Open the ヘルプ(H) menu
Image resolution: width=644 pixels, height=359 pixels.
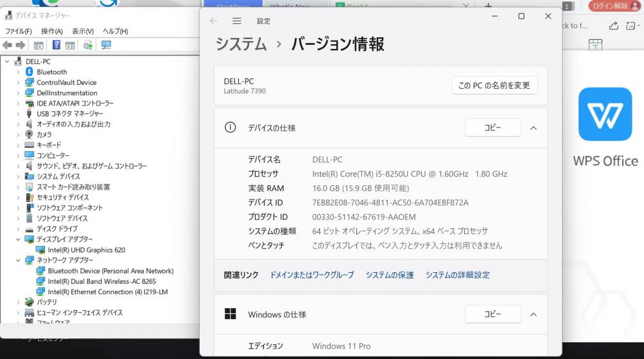115,31
